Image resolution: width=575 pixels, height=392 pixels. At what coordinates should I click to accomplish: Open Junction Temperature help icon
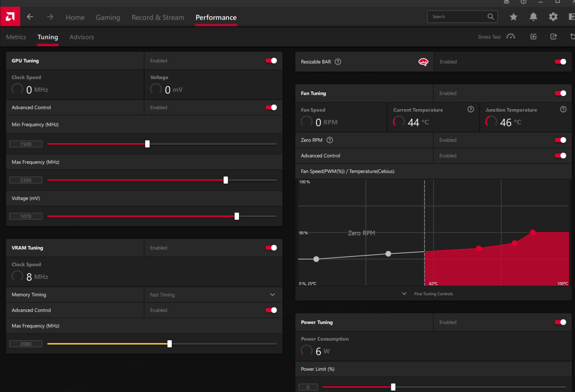(563, 109)
